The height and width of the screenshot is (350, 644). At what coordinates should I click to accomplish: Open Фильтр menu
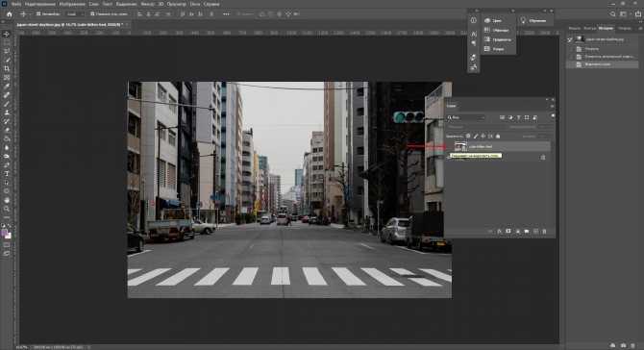147,4
